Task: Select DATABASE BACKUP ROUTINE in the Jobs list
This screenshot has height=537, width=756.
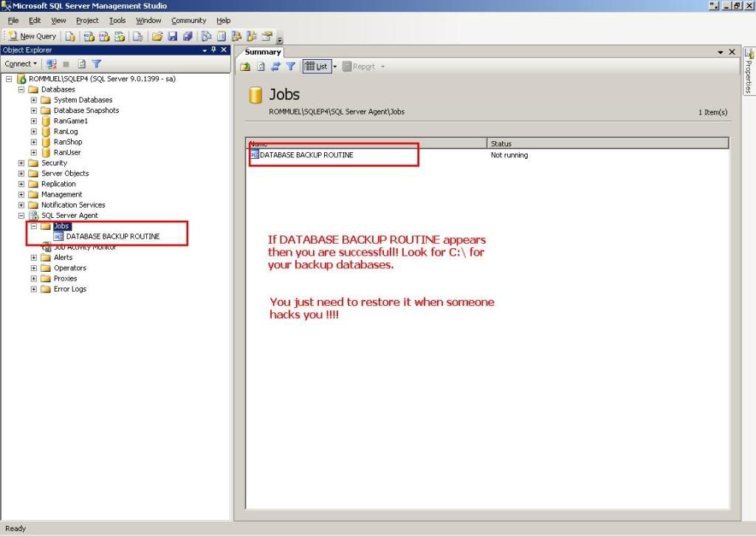Action: [x=306, y=155]
